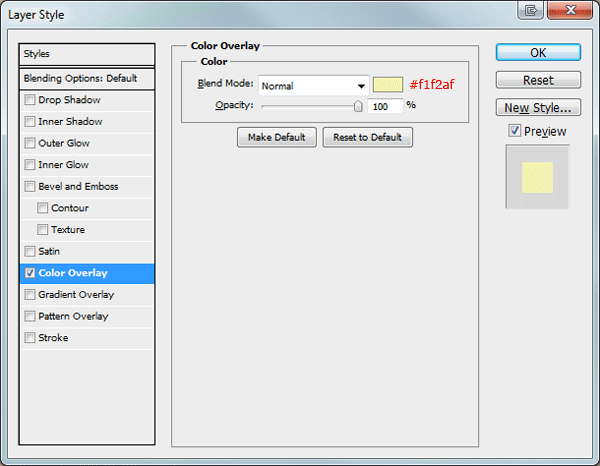600x466 pixels.
Task: Select the Color Overlay row label
Action: 73,273
